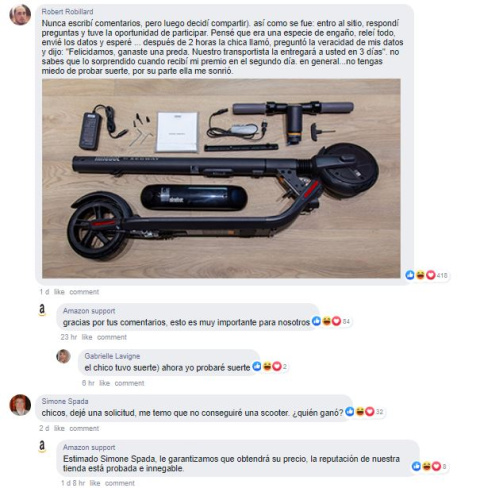Click Robert Robillard's profile avatar
The image size is (480, 488).
[x=20, y=15]
